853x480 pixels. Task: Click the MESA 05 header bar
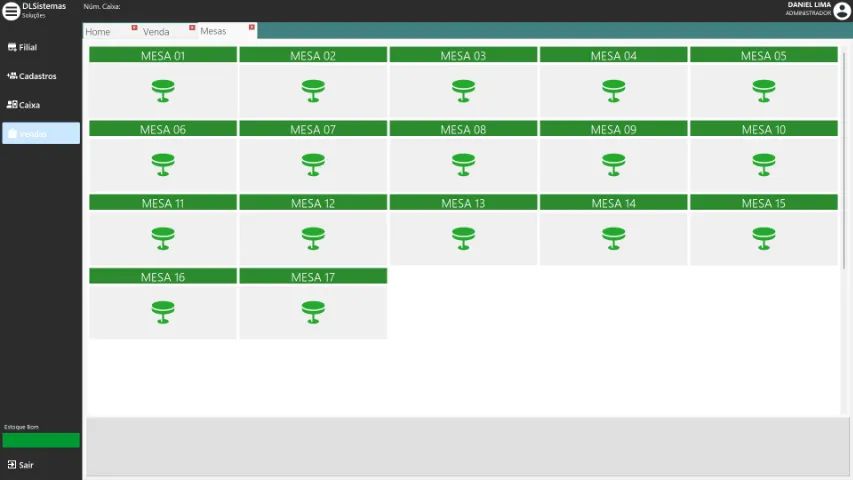point(763,55)
